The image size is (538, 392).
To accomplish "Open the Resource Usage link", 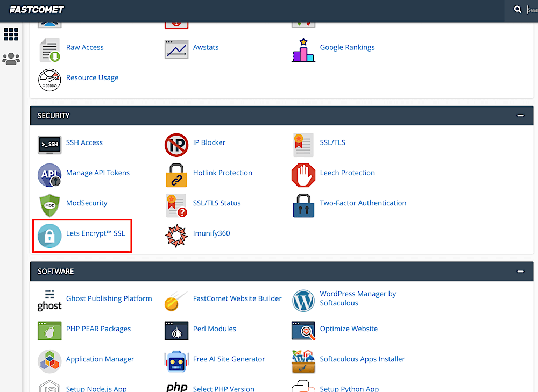I will click(x=92, y=77).
